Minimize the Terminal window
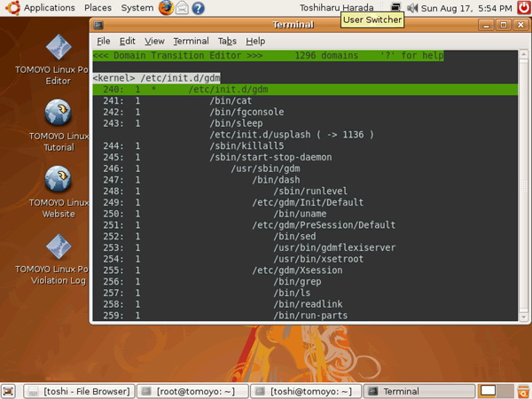This screenshot has width=532, height=399. (x=486, y=25)
